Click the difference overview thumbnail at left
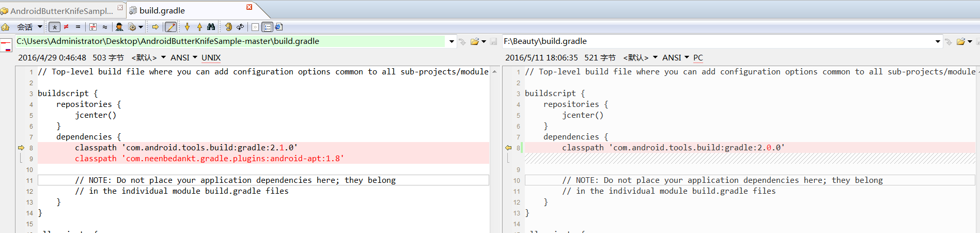 click(6, 45)
